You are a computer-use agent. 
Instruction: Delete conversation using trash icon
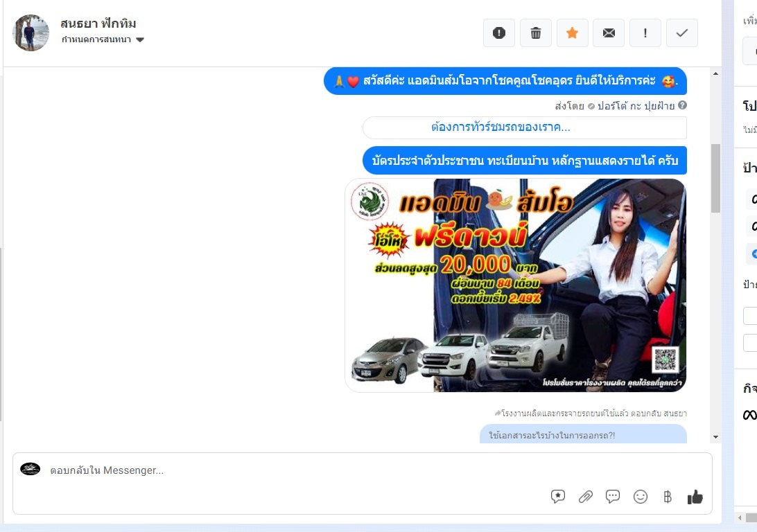(535, 33)
